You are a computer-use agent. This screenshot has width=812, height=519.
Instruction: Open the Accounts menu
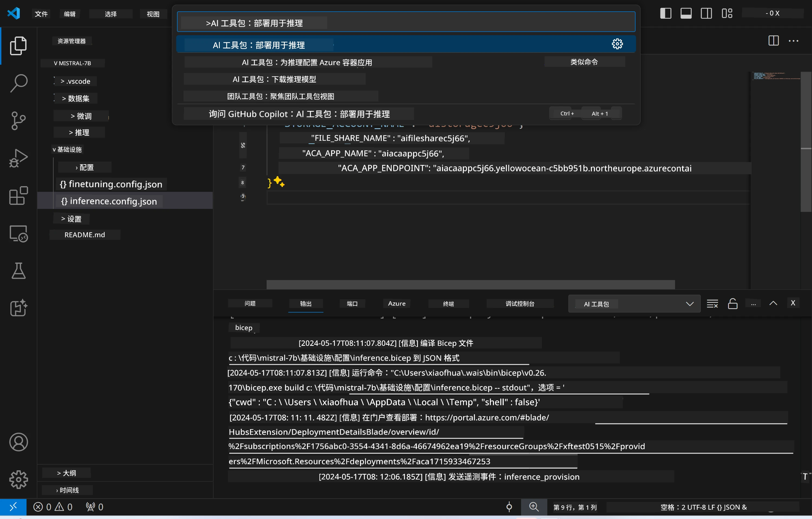(x=18, y=442)
